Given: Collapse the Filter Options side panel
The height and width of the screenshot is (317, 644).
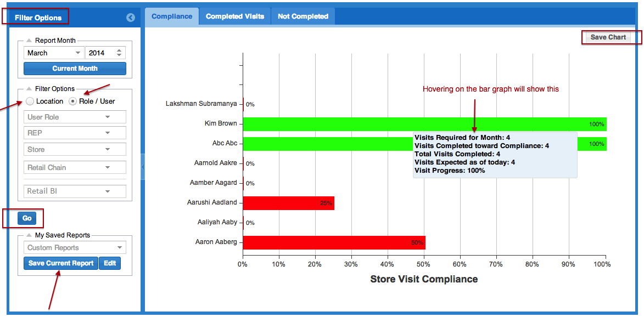Looking at the screenshot, I should point(130,18).
